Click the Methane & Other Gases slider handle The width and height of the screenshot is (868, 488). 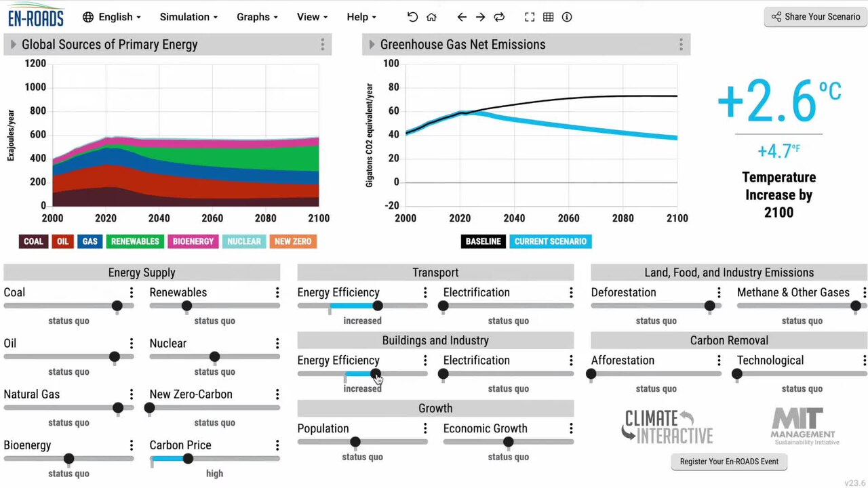856,306
